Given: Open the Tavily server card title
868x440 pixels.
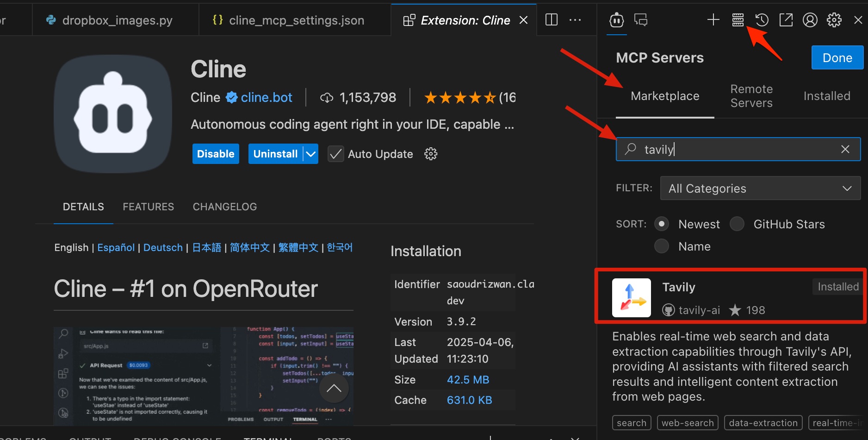Looking at the screenshot, I should [x=679, y=287].
